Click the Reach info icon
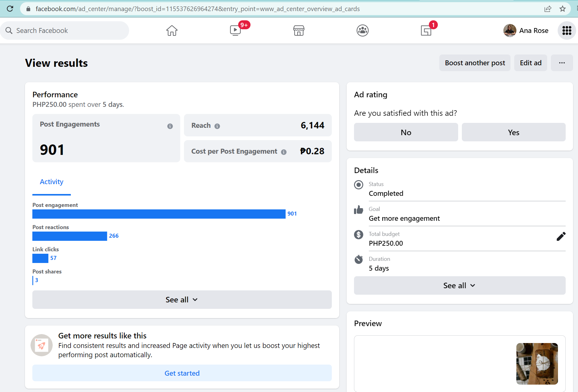This screenshot has width=578, height=392. [217, 126]
